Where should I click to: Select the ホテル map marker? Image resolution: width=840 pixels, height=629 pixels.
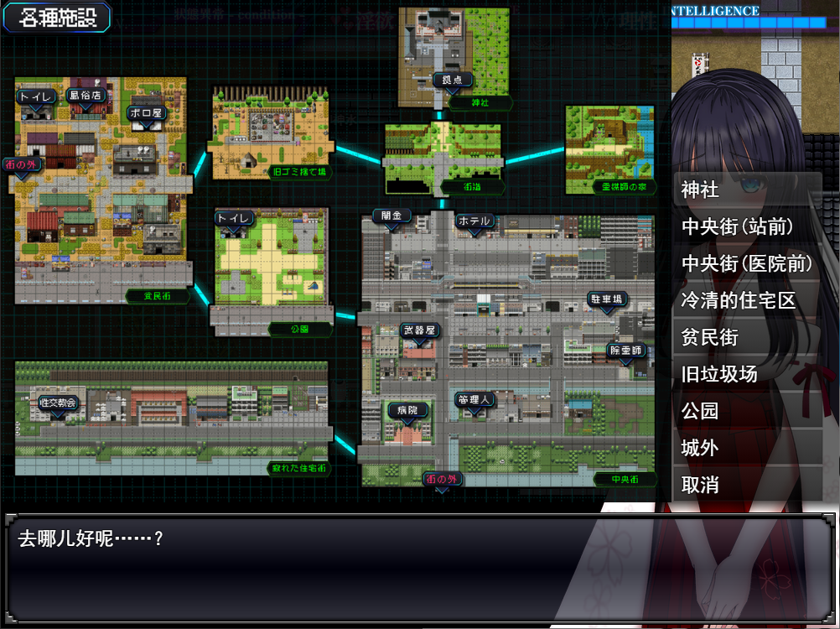click(x=474, y=221)
